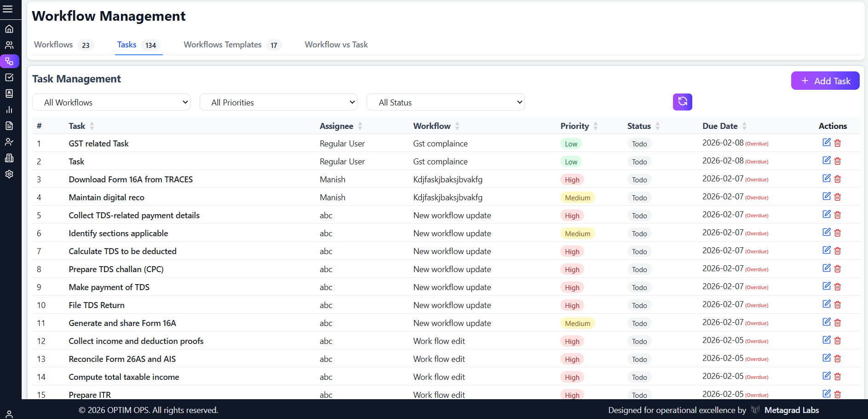Switch to the Workflows tab

pyautogui.click(x=63, y=45)
